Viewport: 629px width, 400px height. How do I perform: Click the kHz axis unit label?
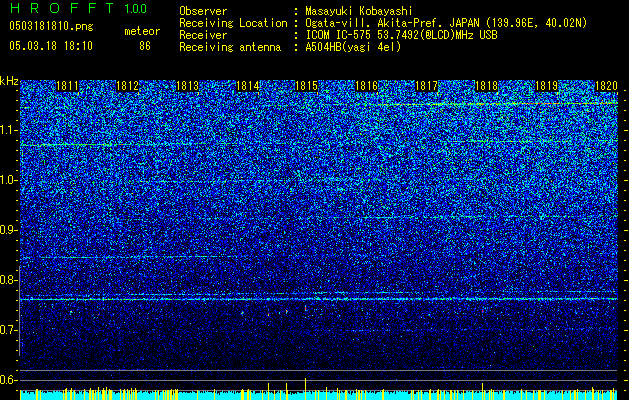tap(9, 81)
